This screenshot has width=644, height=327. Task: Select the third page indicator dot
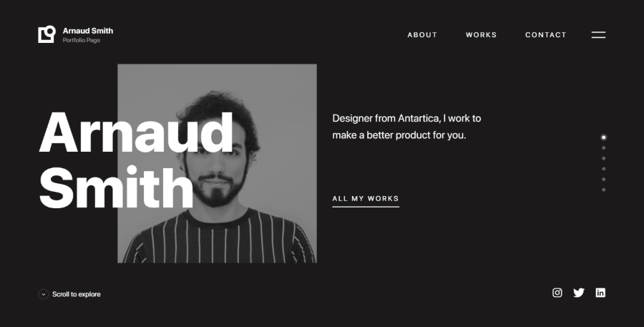point(603,158)
